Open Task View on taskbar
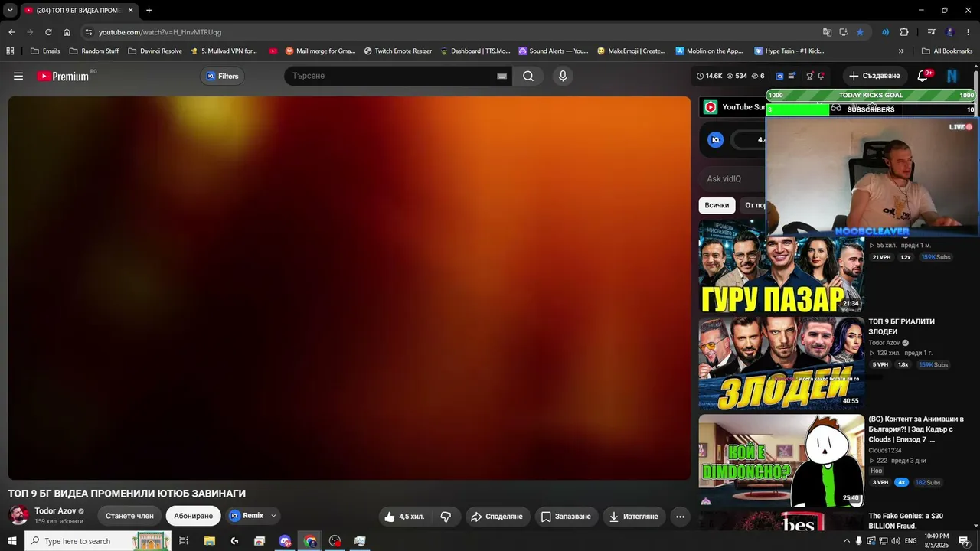The image size is (980, 551). click(184, 541)
